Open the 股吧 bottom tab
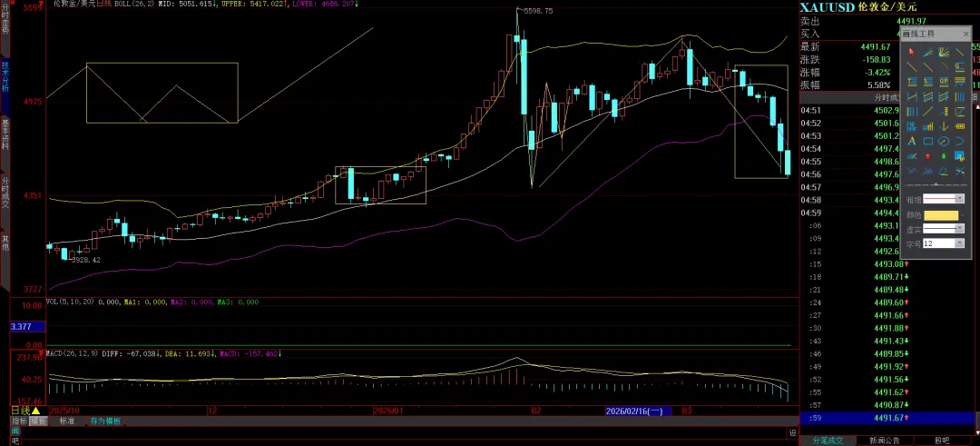980x446 pixels. point(941,441)
